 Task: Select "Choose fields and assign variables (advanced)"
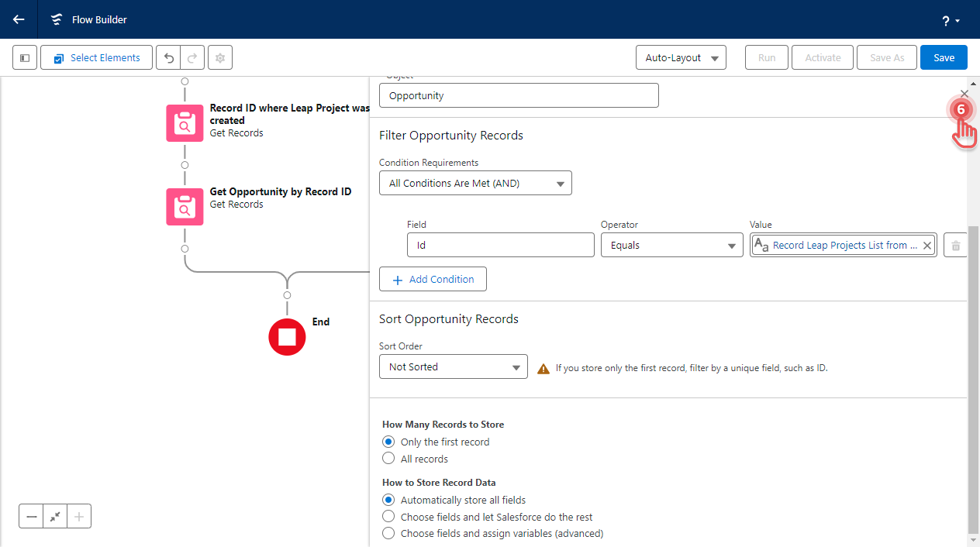[388, 533]
